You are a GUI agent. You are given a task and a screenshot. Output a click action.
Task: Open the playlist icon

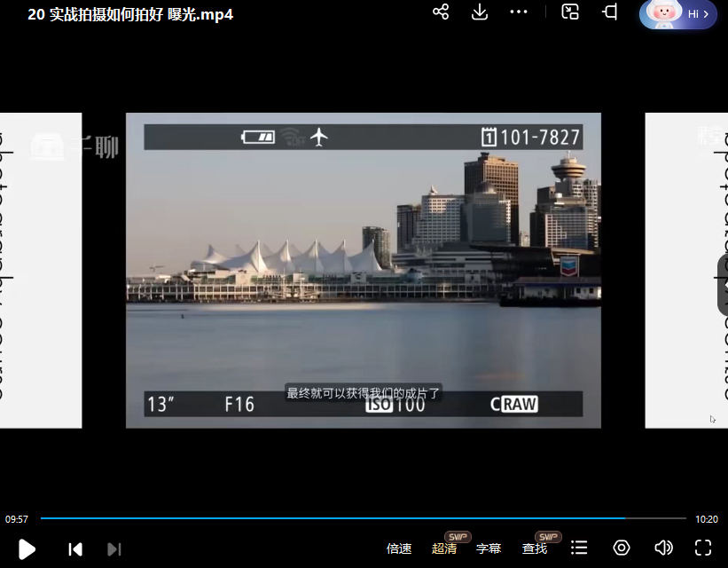click(x=579, y=548)
